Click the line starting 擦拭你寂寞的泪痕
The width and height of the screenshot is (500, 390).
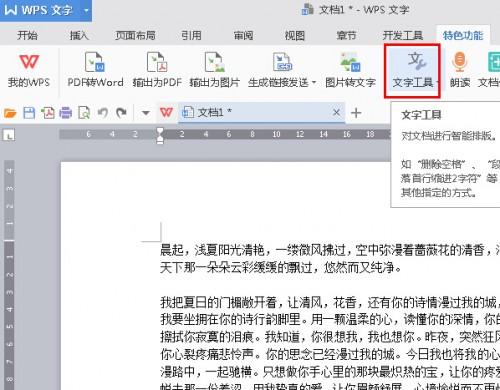[x=330, y=337]
